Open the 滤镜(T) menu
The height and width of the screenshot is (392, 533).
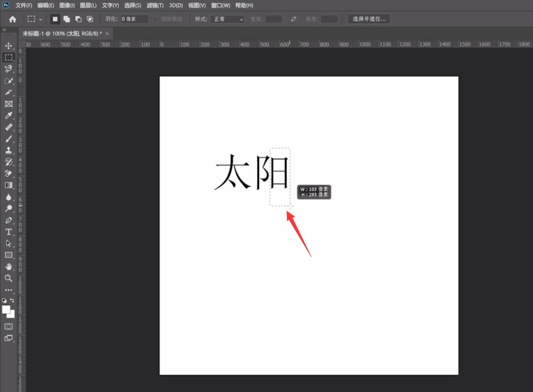point(155,5)
